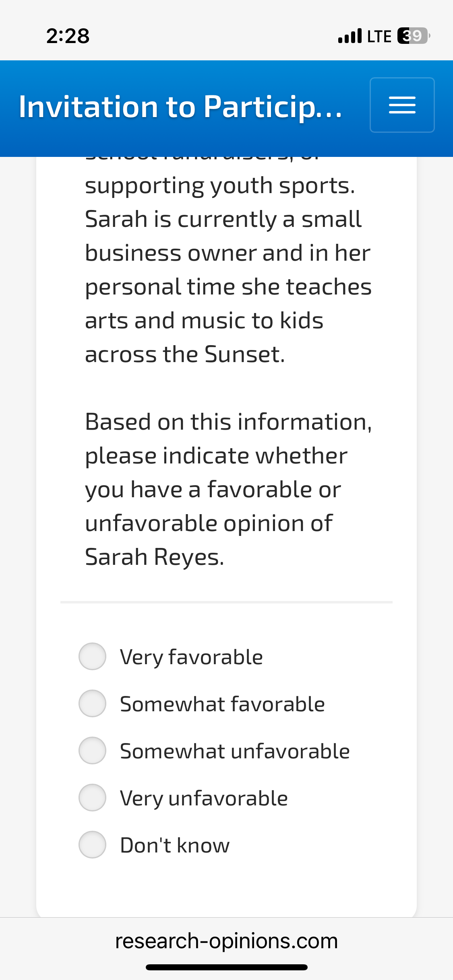
Task: Click the "Don't know" label text
Action: pyautogui.click(x=175, y=846)
